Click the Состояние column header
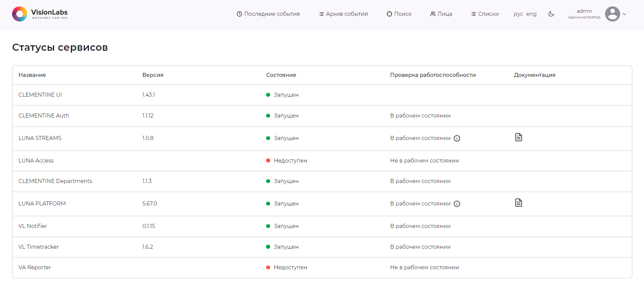The width and height of the screenshot is (644, 283). pos(281,75)
